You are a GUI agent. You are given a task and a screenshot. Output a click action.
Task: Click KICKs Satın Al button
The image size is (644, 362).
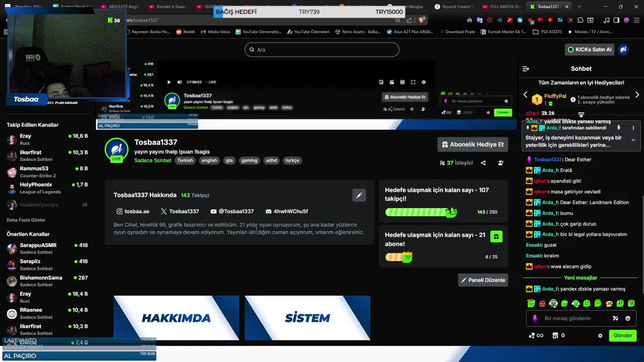click(x=590, y=49)
